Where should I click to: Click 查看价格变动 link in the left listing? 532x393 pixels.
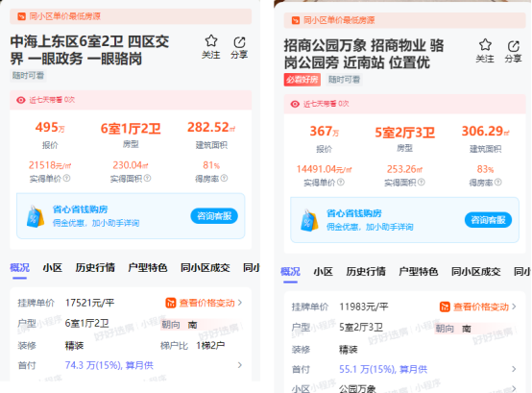coord(207,303)
